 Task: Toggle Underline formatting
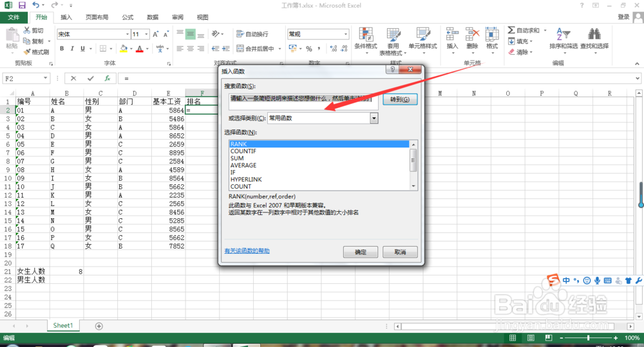click(82, 48)
